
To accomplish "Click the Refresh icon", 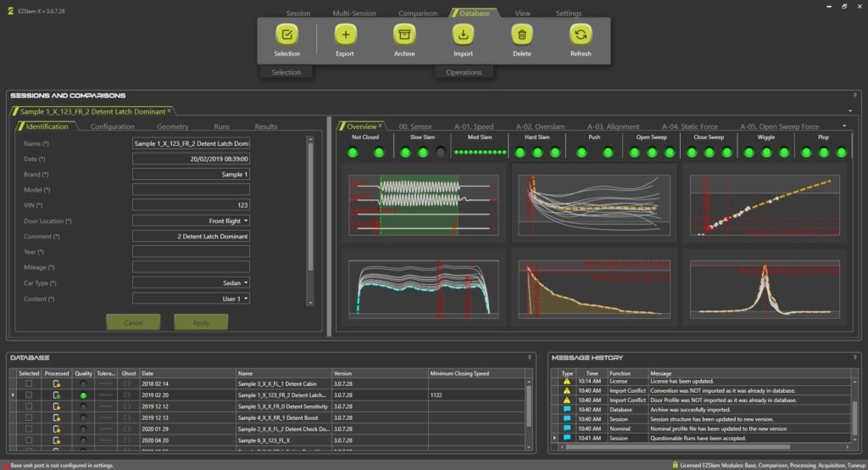I will tap(581, 35).
